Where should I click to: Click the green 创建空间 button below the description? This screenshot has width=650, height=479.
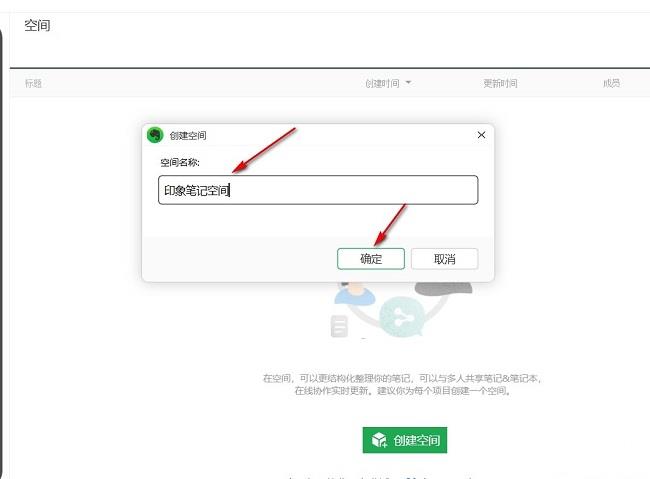point(405,440)
